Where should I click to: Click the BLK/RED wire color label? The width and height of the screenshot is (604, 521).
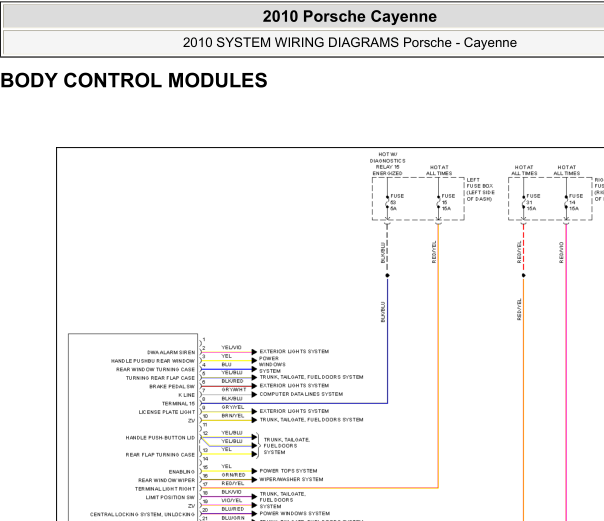point(232,381)
